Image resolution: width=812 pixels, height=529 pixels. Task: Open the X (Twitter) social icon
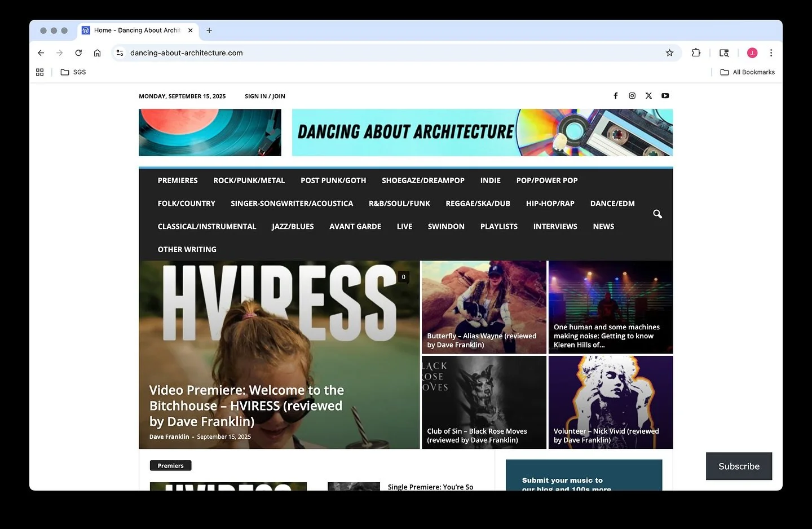[648, 95]
